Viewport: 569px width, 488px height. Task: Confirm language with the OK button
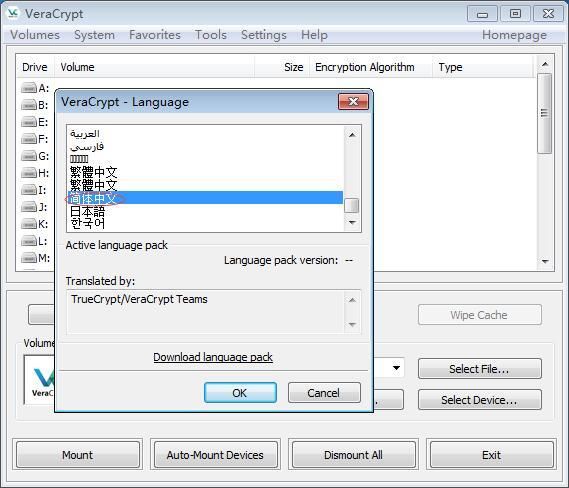pos(240,393)
